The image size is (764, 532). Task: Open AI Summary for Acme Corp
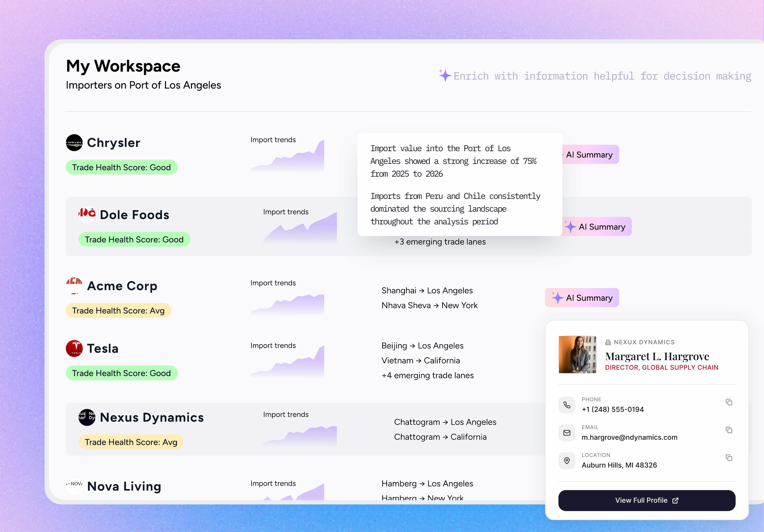(x=582, y=297)
